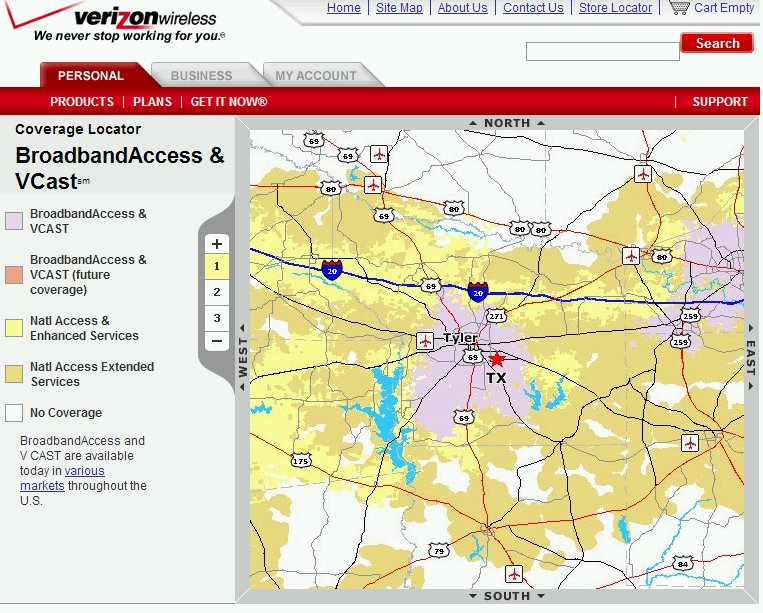Click future coverage salmon swatch

pos(14,274)
